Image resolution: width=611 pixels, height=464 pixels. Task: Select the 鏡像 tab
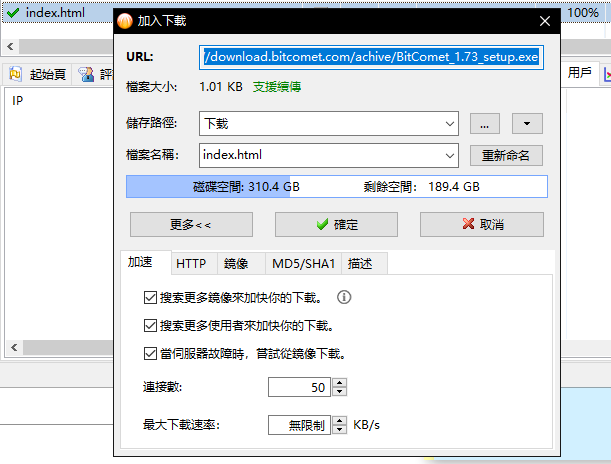[x=237, y=264]
